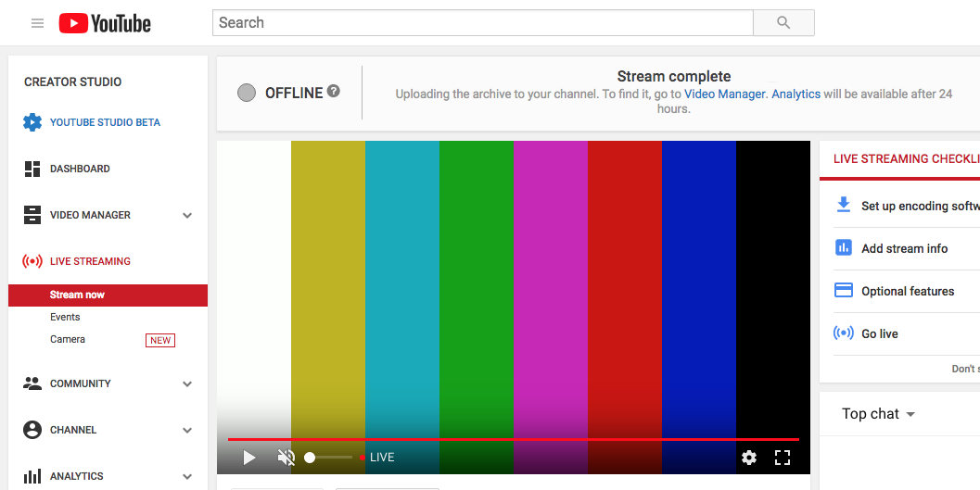
Task: Play the stream preview video
Action: pyautogui.click(x=248, y=457)
